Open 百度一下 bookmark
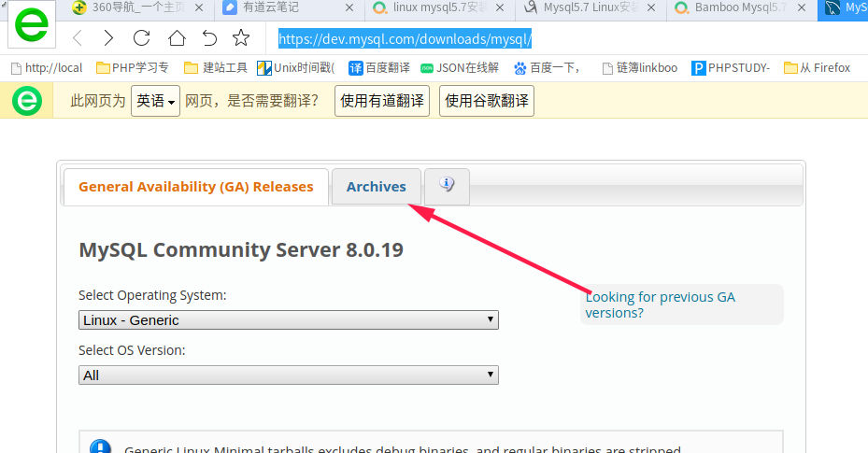Screen dimensions: 868x453 (x=547, y=68)
